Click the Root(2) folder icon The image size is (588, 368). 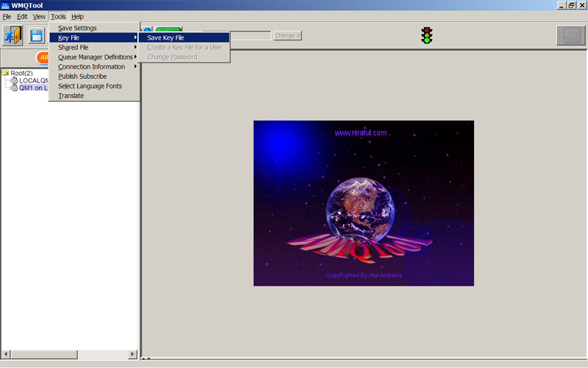click(5, 73)
